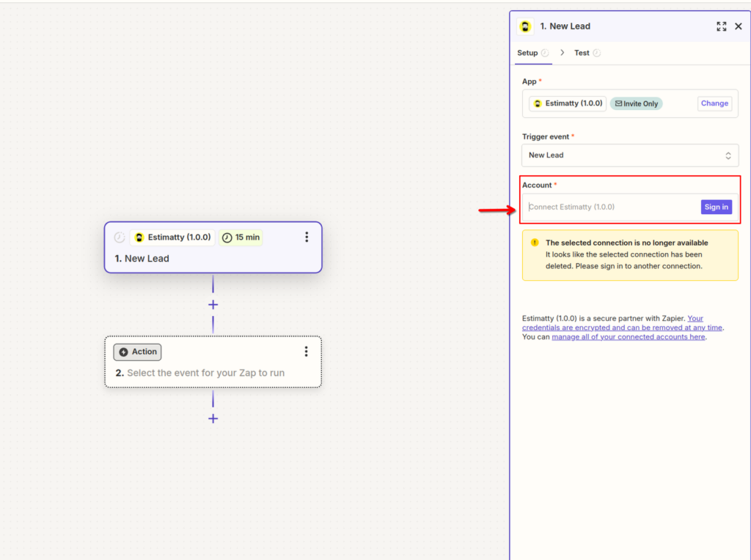Image resolution: width=751 pixels, height=560 pixels.
Task: Click the 15 min polling interval badge
Action: 241,237
